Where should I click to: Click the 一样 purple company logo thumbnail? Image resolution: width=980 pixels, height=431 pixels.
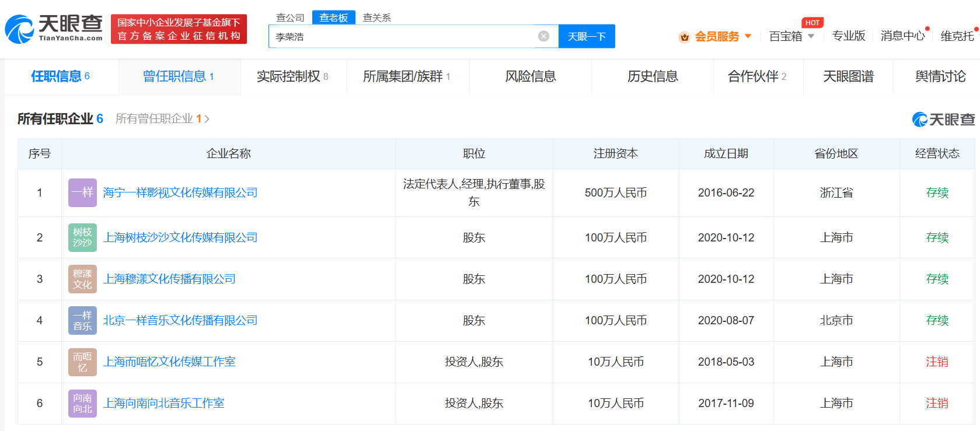82,192
